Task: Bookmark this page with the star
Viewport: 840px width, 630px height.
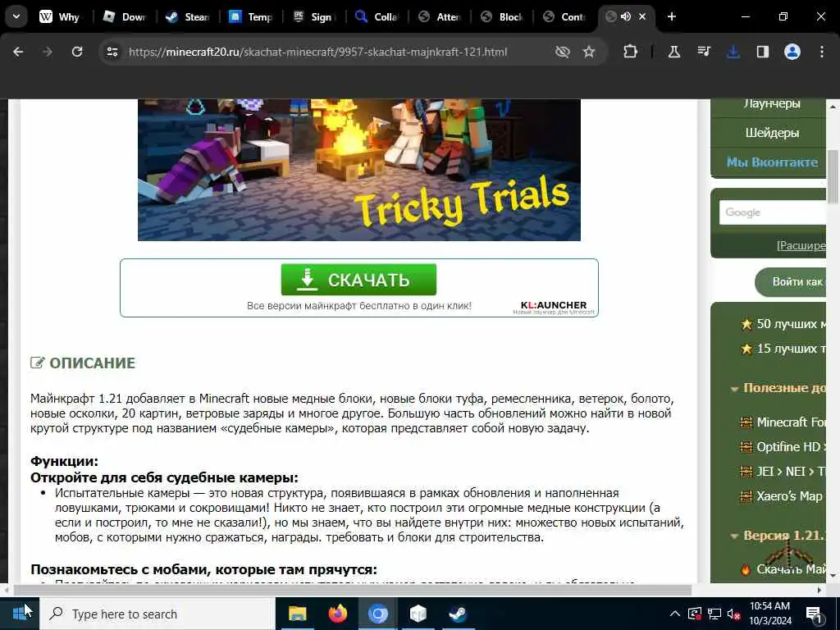Action: [x=589, y=52]
